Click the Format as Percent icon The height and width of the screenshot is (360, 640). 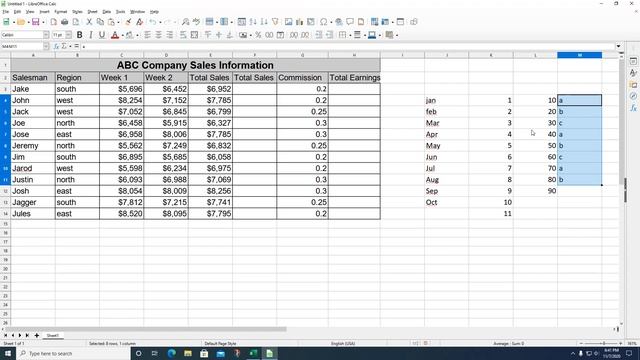coord(258,35)
